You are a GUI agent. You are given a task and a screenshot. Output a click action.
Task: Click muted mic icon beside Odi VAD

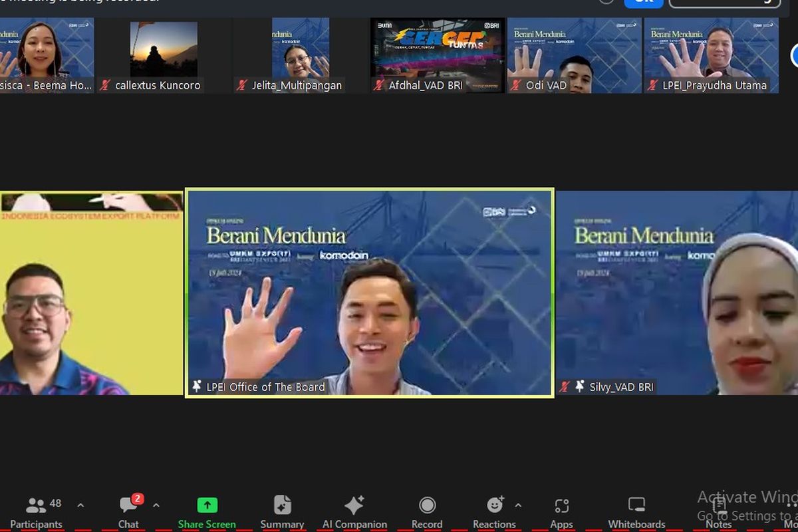pyautogui.click(x=516, y=85)
